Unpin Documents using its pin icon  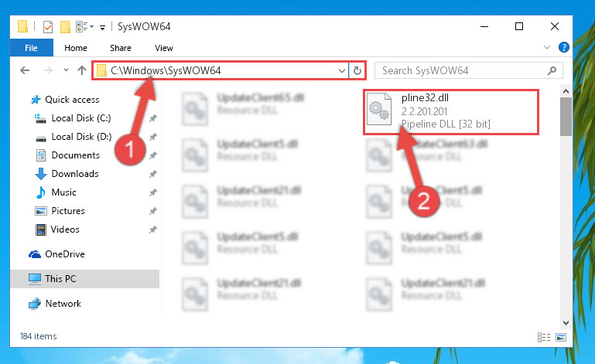[153, 155]
